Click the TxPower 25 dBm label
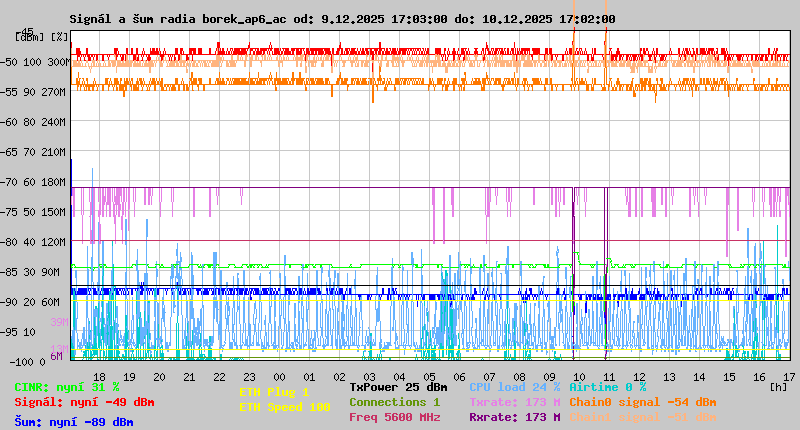The image size is (800, 430). click(x=398, y=387)
